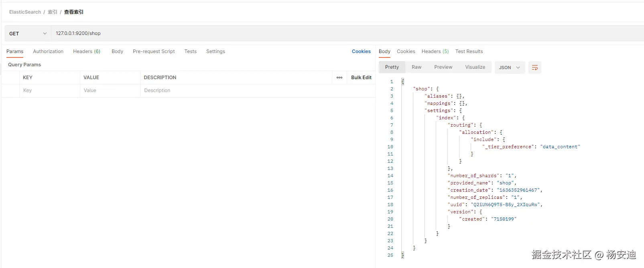Select the Visualize response view
This screenshot has height=268, width=644.
pyautogui.click(x=475, y=67)
